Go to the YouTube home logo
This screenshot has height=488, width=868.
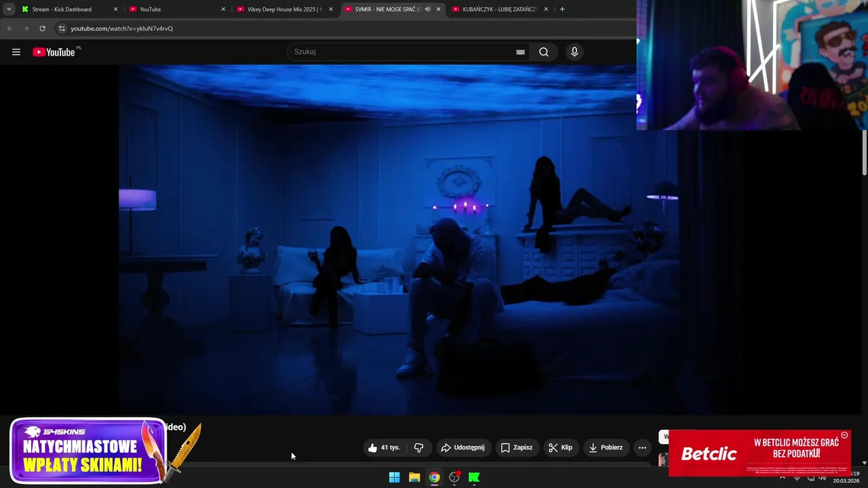[54, 52]
